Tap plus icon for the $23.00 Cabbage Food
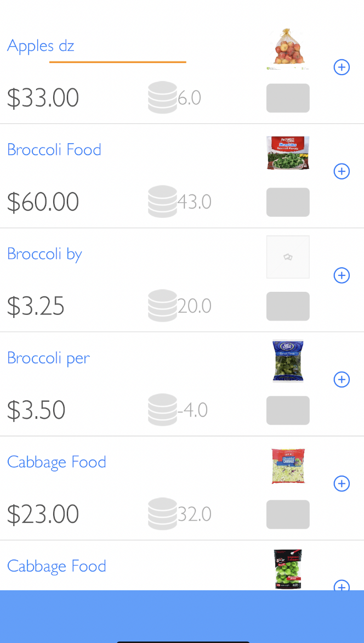364x643 pixels. [x=342, y=483]
